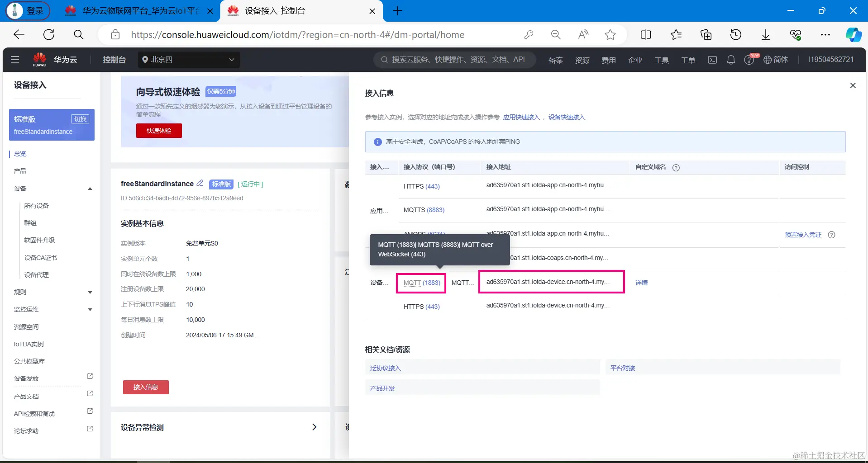Open split screen browser icon
Image resolution: width=868 pixels, height=463 pixels.
click(646, 35)
